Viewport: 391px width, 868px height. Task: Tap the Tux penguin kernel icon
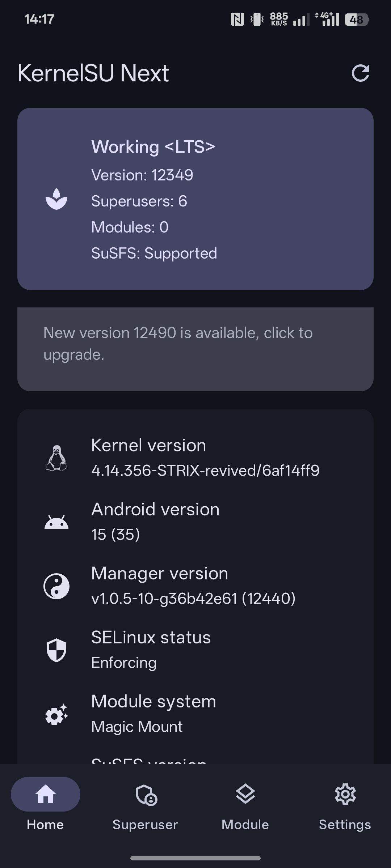coord(56,458)
